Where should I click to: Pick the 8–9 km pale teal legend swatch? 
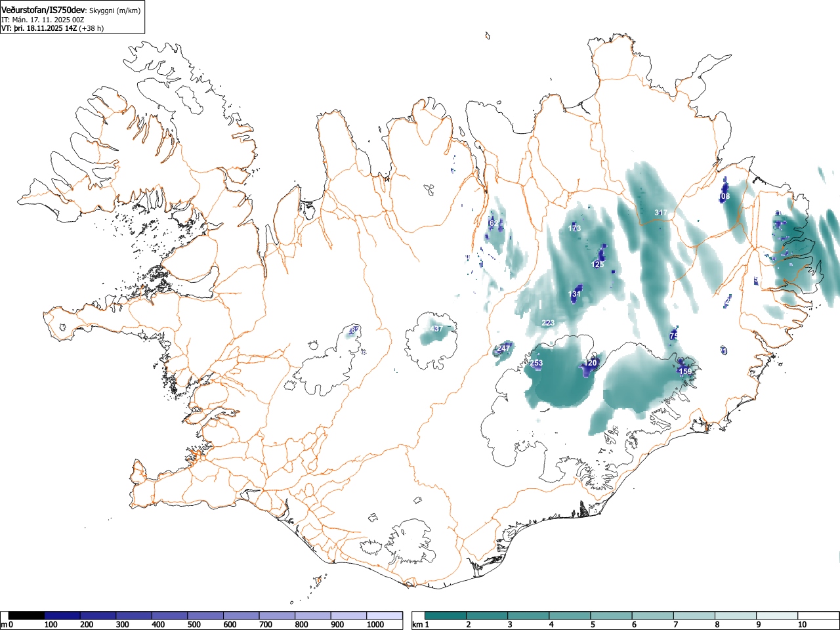tap(736, 616)
